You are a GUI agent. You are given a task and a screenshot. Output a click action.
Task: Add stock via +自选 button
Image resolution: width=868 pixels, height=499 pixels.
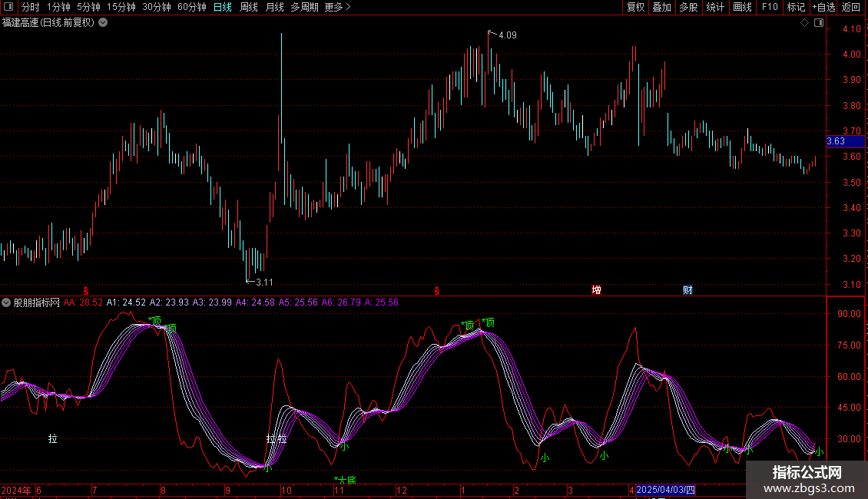[823, 7]
